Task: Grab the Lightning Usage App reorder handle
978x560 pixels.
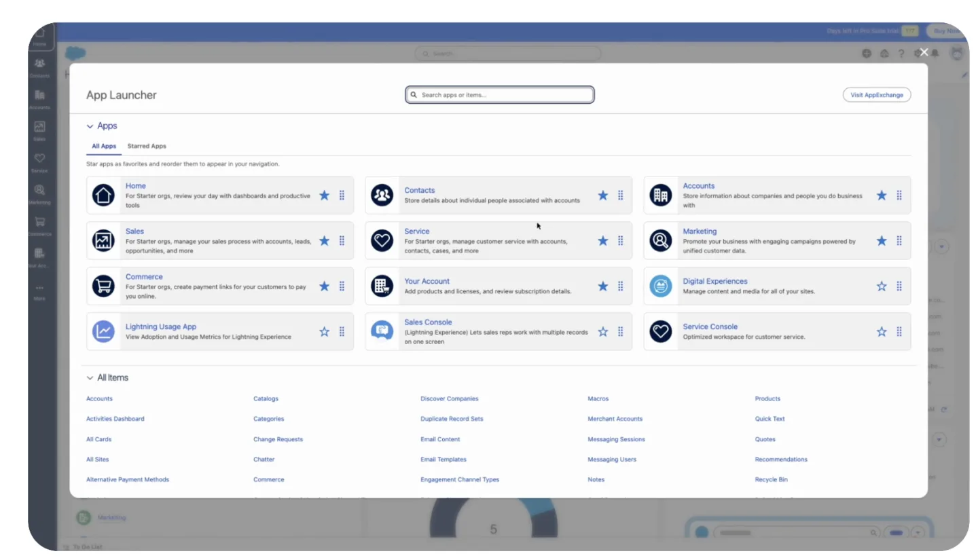Action: (x=342, y=331)
